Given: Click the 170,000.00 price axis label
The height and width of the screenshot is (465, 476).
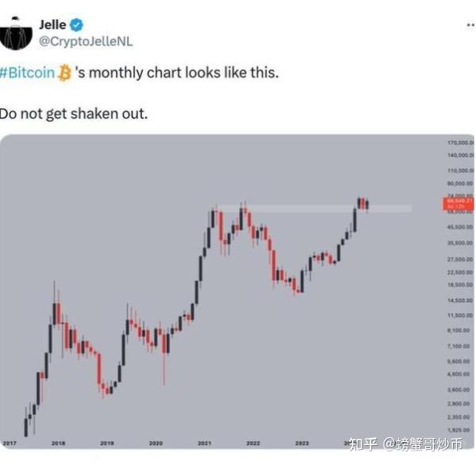Looking at the screenshot, I should 461,143.
